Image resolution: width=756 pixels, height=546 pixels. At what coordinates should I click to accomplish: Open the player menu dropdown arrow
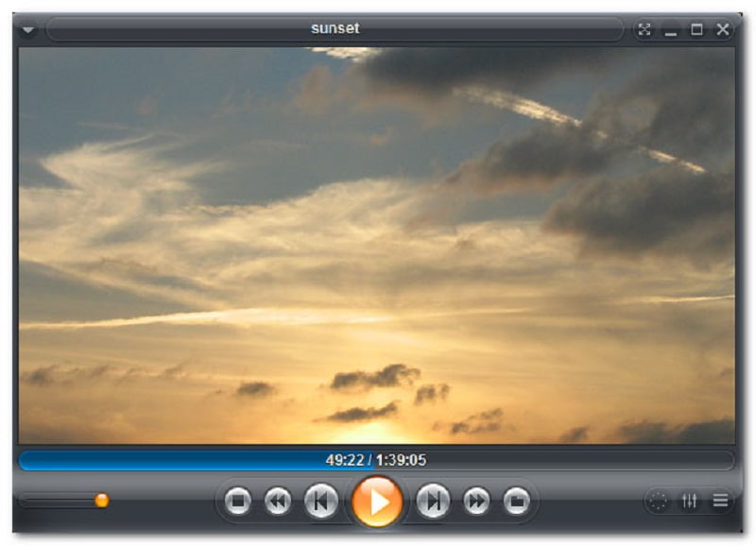pos(28,30)
